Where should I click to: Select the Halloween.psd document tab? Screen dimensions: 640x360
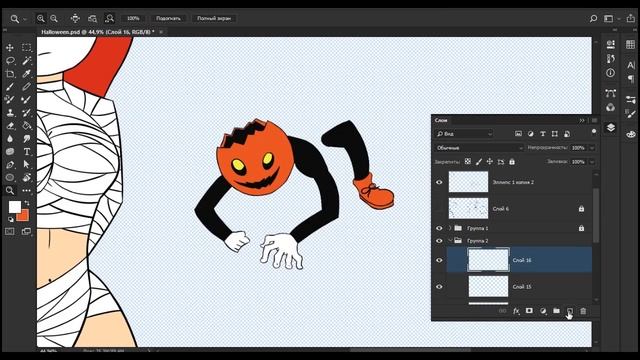coord(98,31)
